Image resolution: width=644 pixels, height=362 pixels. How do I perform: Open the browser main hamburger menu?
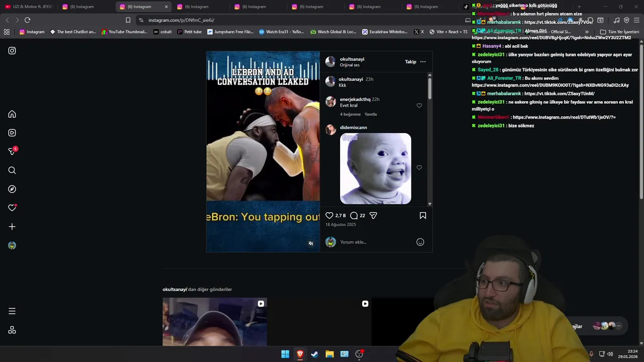(637, 20)
